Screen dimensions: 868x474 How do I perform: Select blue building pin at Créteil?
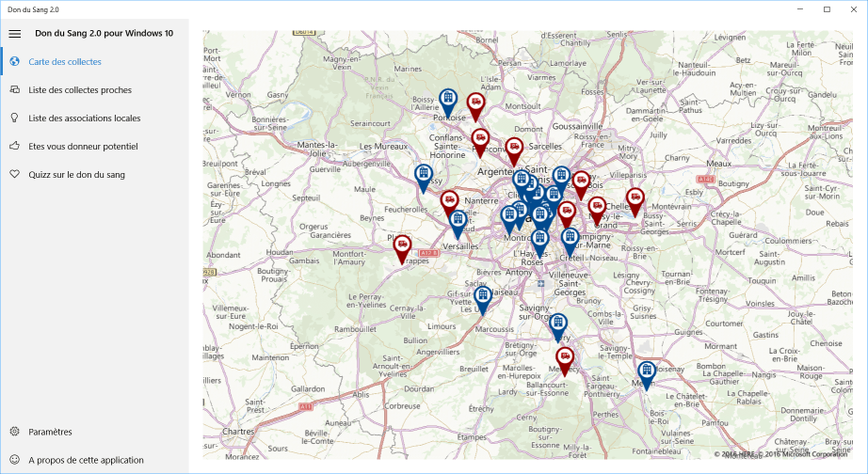coord(570,241)
